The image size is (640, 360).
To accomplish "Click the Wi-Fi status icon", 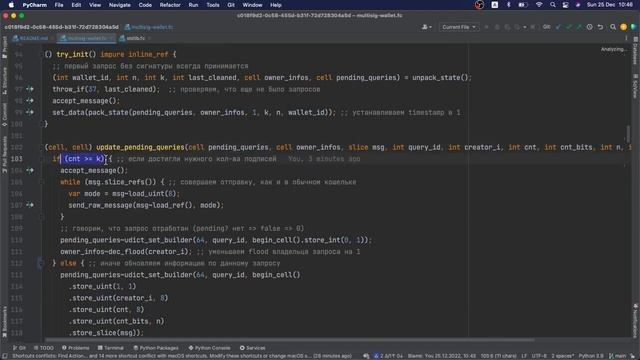I will click(539, 5).
